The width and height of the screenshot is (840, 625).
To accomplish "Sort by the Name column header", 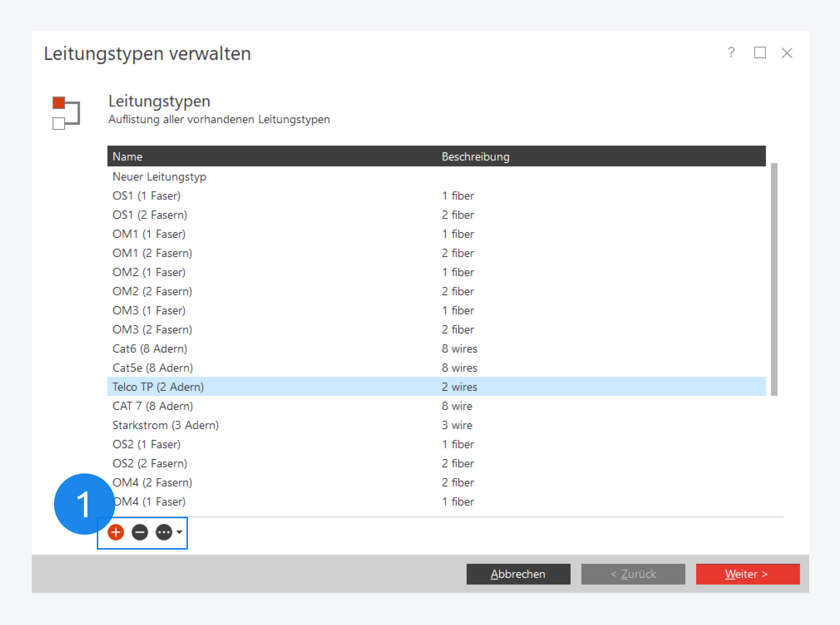I will (127, 157).
